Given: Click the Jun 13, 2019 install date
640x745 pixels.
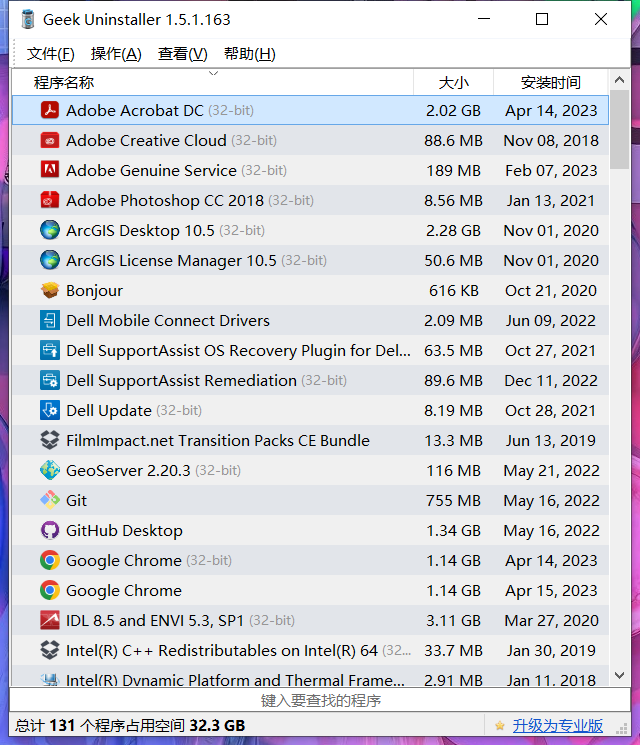Looking at the screenshot, I should 551,440.
